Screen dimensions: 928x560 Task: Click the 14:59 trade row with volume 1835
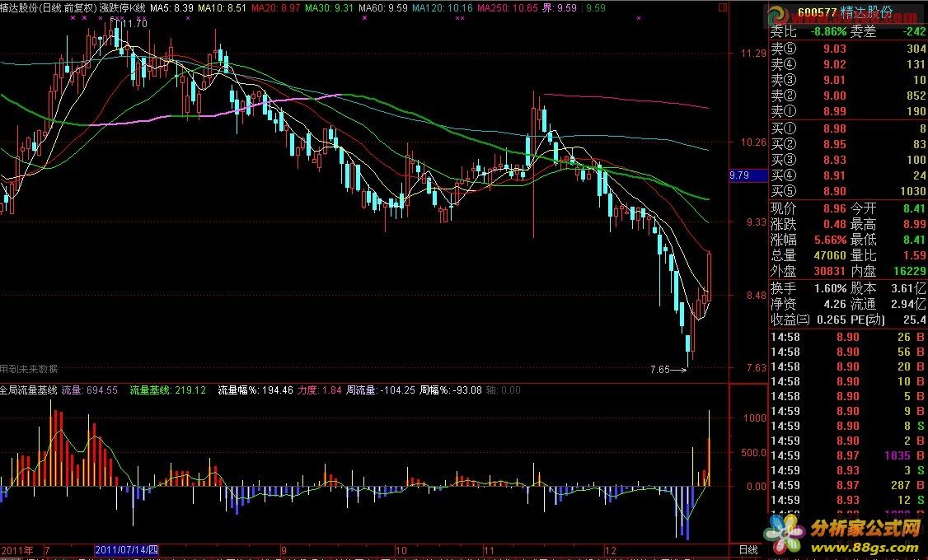click(848, 455)
